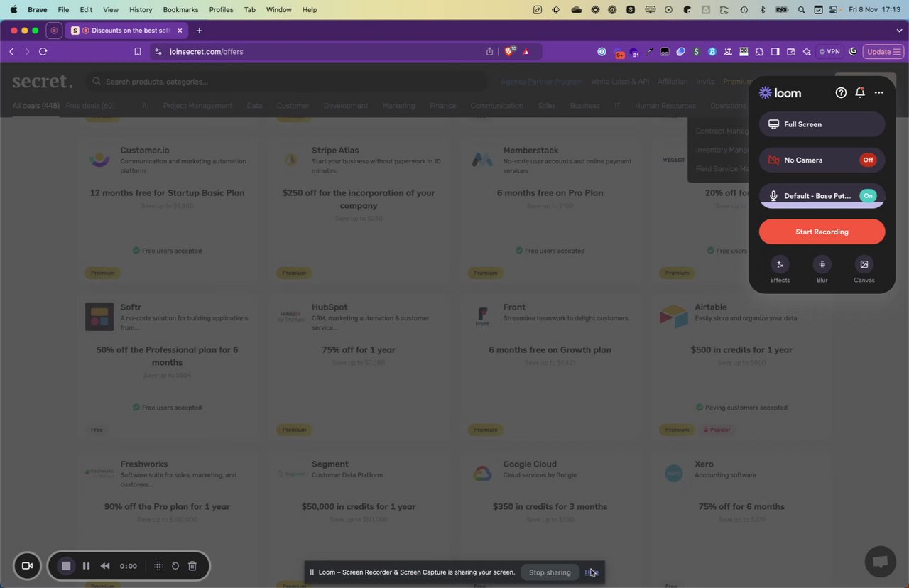
Task: Click the rewind button in Loom controls
Action: (x=105, y=566)
